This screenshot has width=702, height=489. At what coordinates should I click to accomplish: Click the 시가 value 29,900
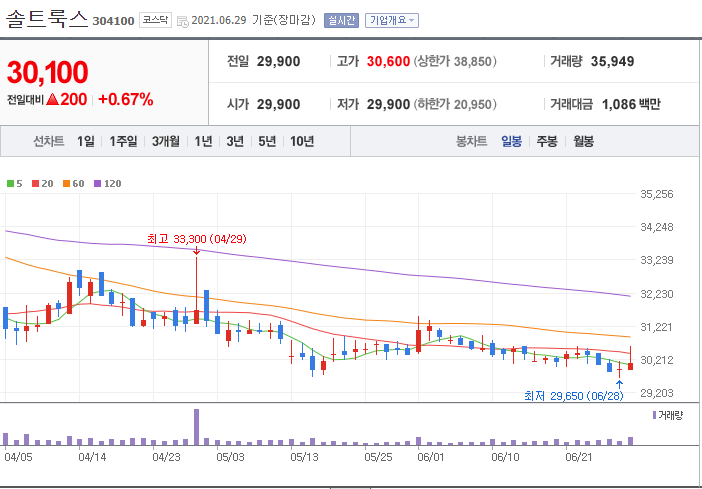click(x=278, y=104)
